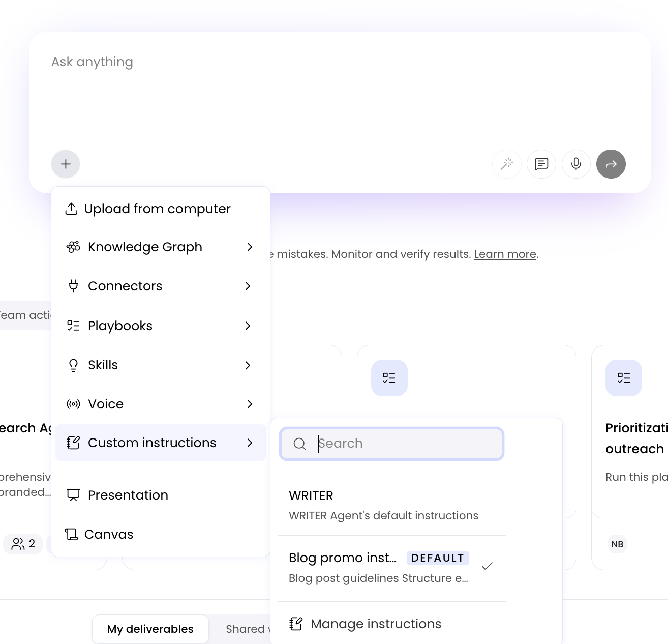The image size is (668, 644).
Task: Click the DEFAULT badge on Blog promo
Action: (x=438, y=558)
